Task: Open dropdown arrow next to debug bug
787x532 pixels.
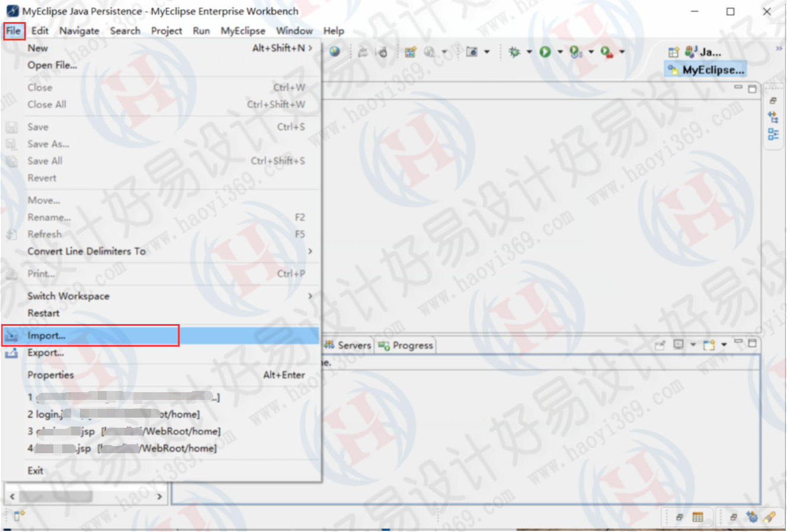Action: [529, 52]
